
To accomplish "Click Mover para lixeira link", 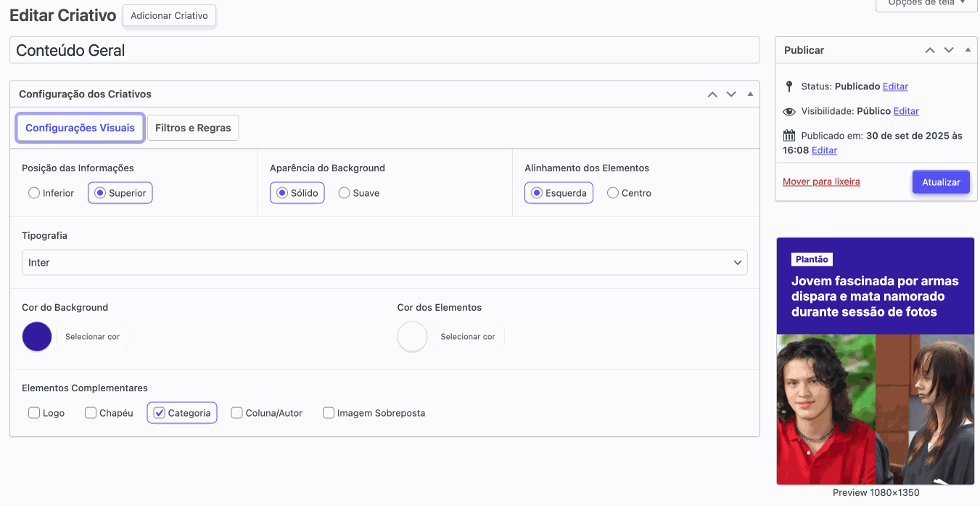I will point(821,181).
